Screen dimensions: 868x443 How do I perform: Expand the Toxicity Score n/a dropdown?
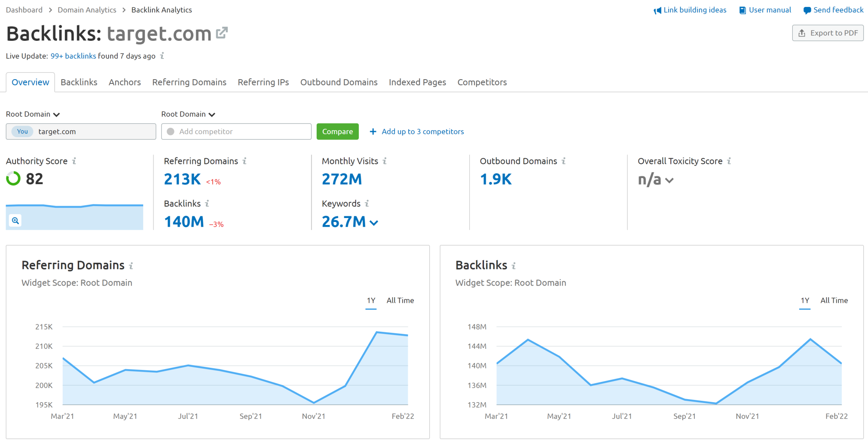pos(669,181)
